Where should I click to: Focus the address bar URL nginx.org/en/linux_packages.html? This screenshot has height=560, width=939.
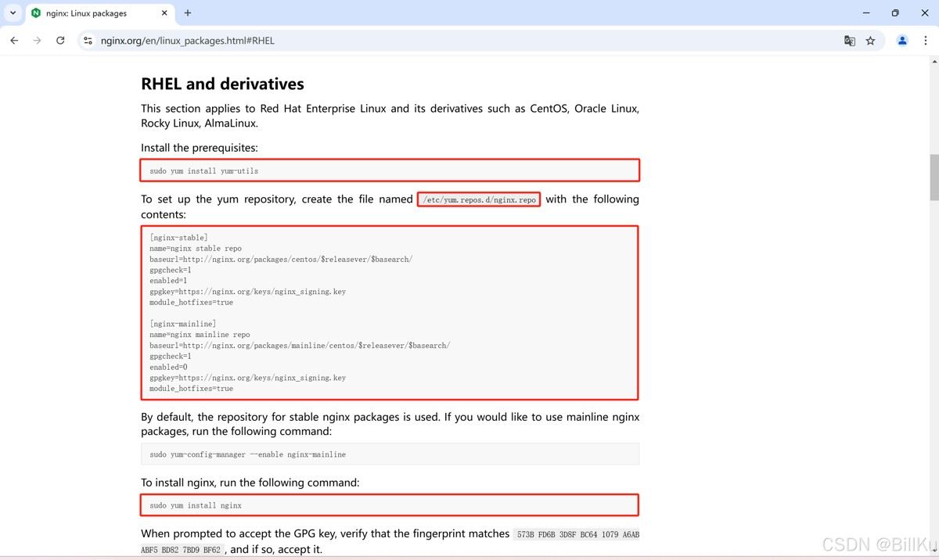188,41
